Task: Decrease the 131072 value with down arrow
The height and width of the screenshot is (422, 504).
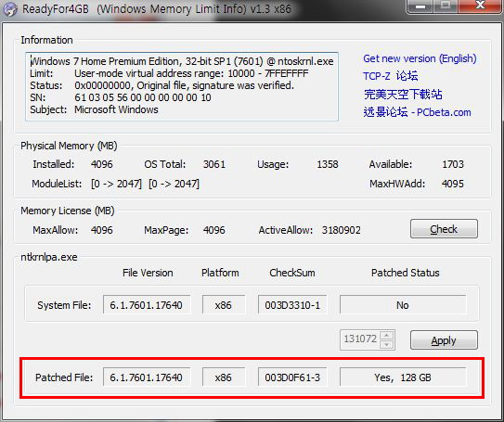Action: coord(386,345)
